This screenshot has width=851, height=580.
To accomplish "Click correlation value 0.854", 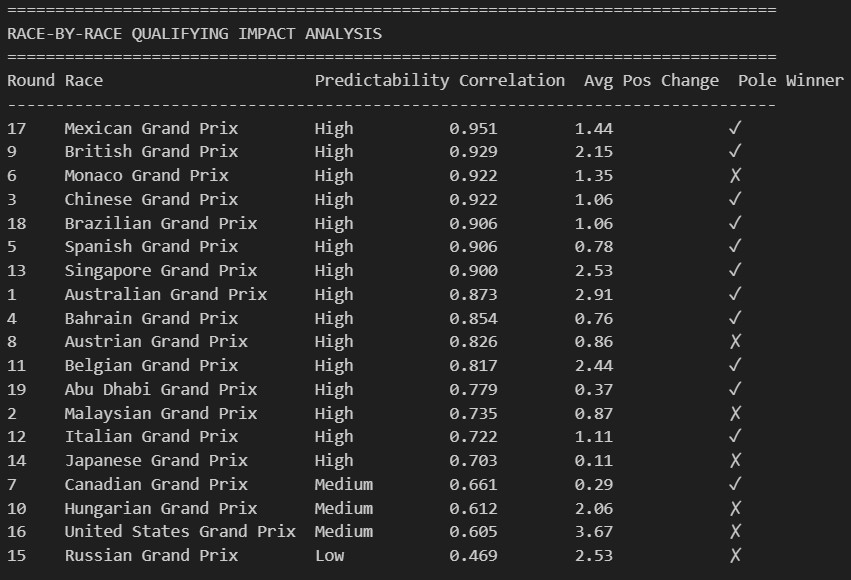I will pos(473,318).
